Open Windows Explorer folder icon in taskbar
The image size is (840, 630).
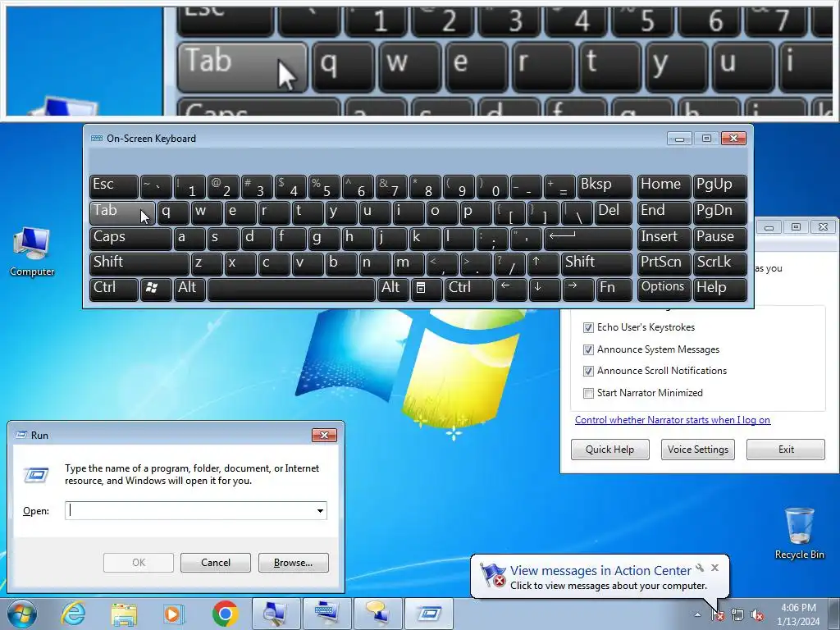pyautogui.click(x=124, y=614)
